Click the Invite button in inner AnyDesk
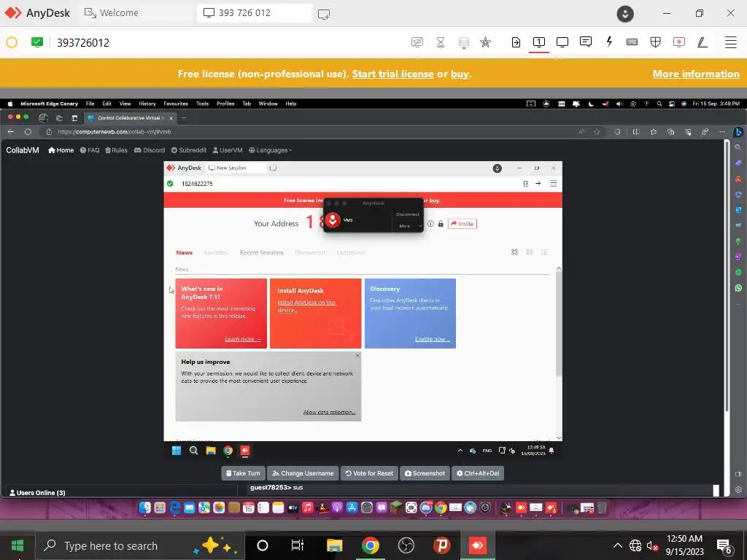This screenshot has height=560, width=747. (462, 224)
